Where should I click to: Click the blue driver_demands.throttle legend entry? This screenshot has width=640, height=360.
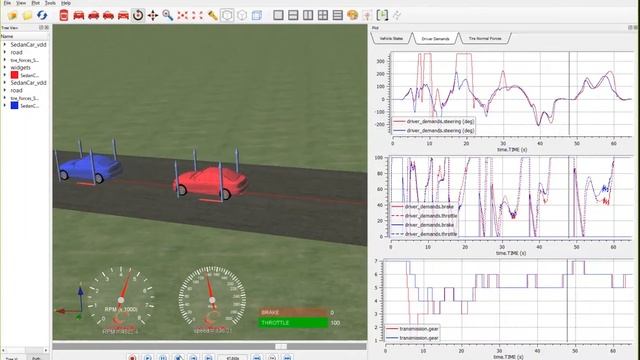pyautogui.click(x=424, y=234)
